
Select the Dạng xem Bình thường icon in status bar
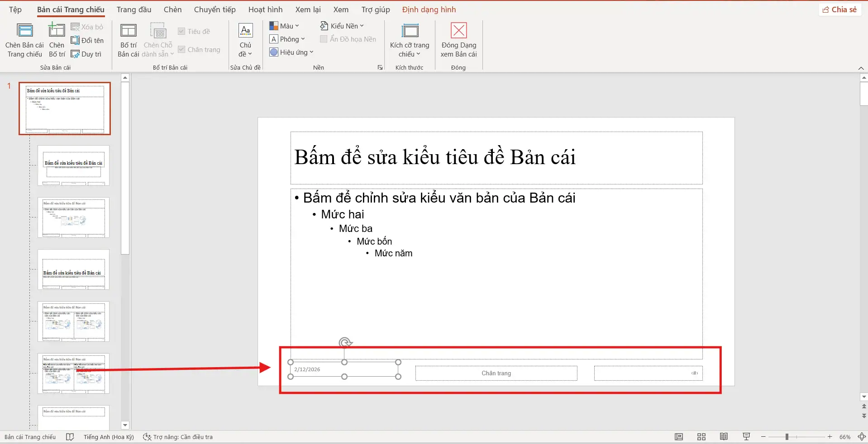click(x=679, y=437)
